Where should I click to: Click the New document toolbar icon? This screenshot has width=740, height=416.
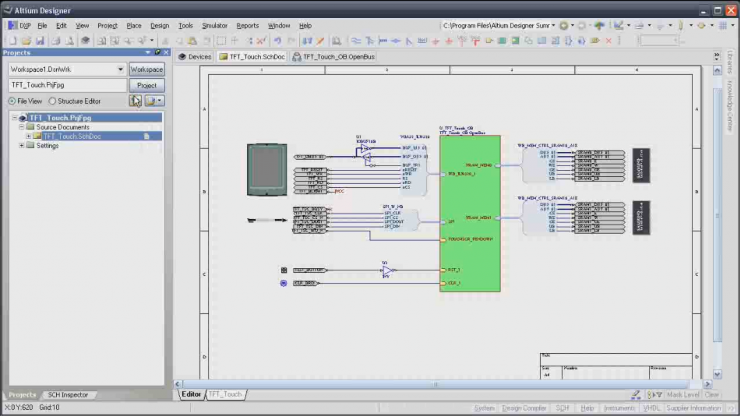pyautogui.click(x=11, y=41)
